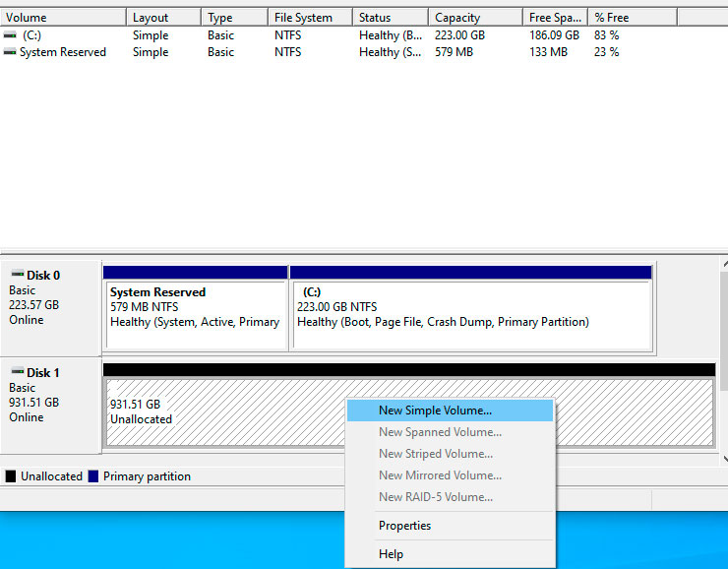Select the System Reserved partition block on Disk 0
Viewport: 728px width, 569px height.
point(196,308)
